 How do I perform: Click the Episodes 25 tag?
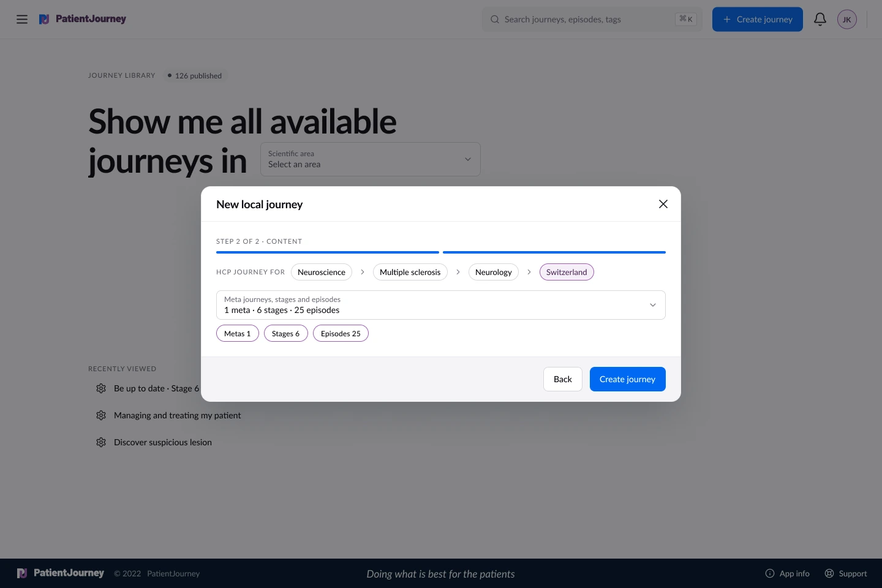341,333
